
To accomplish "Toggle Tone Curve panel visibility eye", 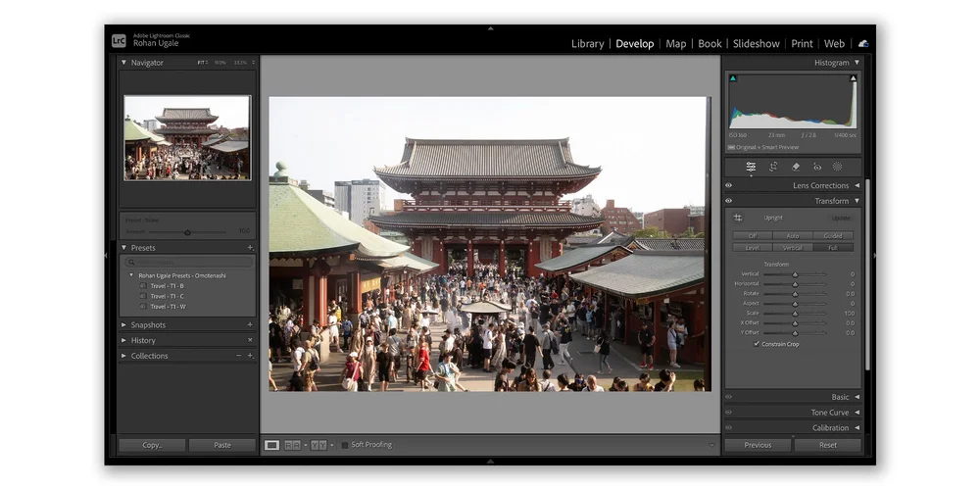I will coord(729,412).
